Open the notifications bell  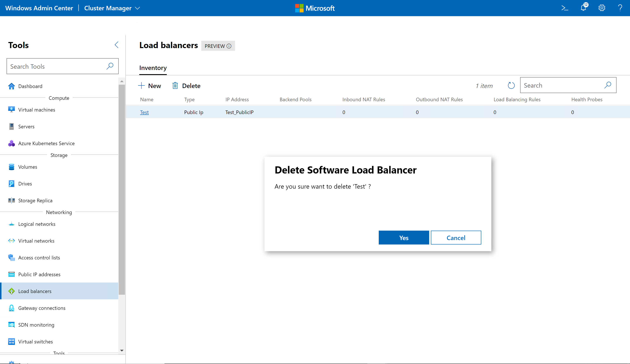[x=583, y=8]
